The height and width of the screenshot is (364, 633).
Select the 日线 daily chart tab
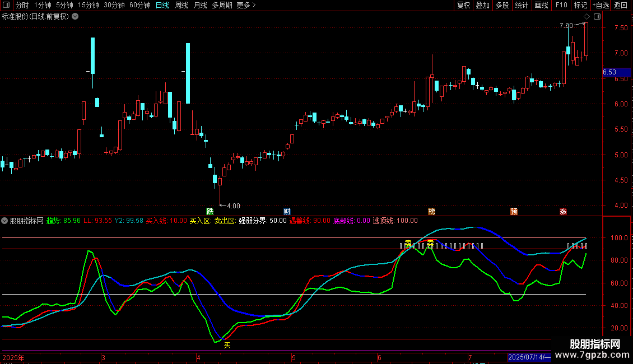(x=162, y=5)
